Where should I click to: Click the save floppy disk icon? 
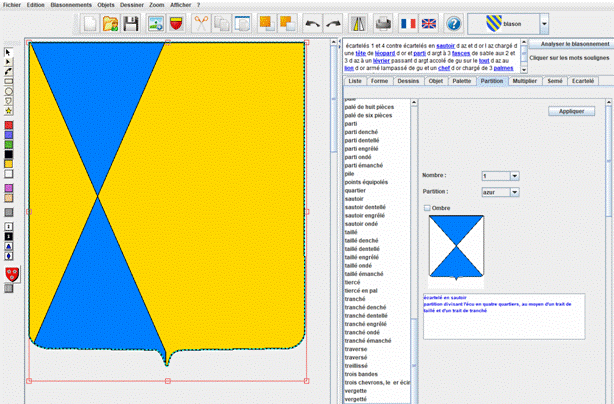131,23
